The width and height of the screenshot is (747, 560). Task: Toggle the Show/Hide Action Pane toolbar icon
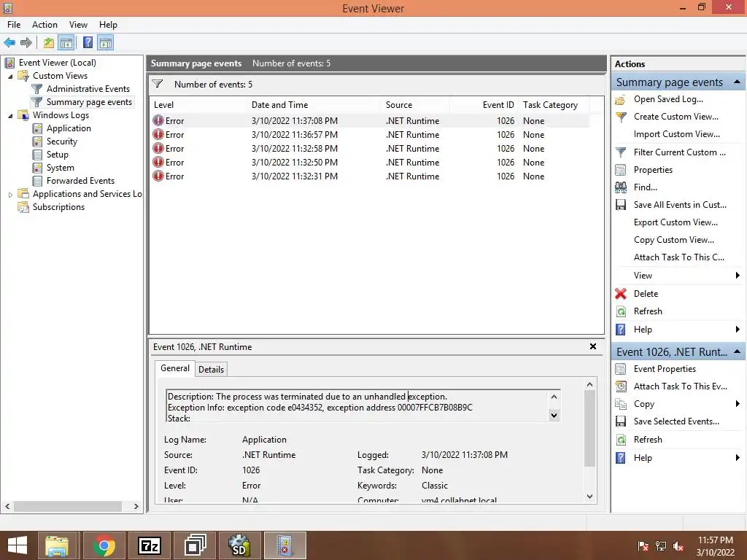click(106, 43)
